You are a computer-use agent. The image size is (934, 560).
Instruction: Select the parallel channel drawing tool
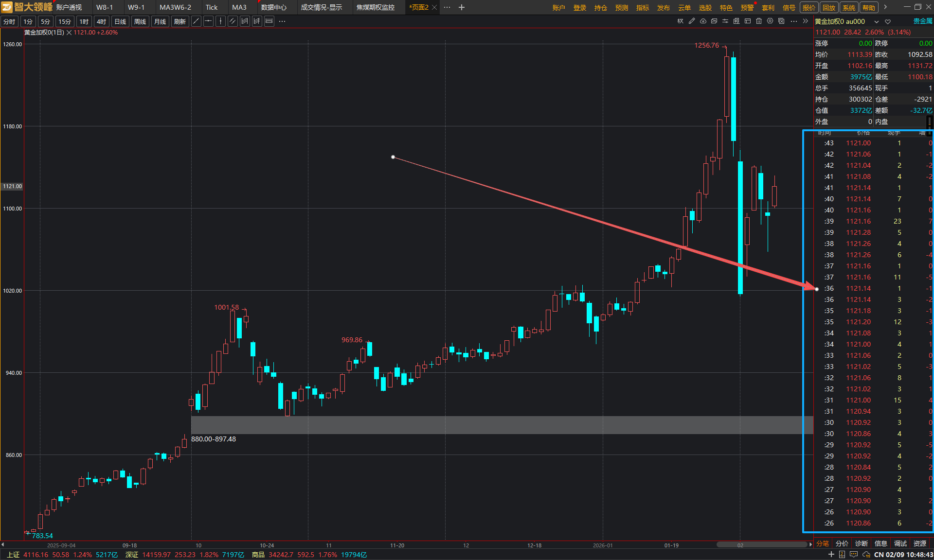pyautogui.click(x=233, y=21)
